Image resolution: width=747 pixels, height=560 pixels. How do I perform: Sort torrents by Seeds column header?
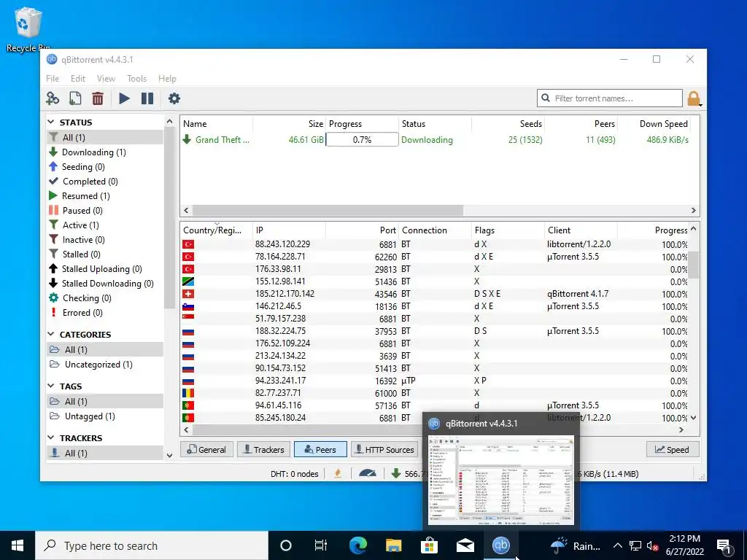click(508, 124)
